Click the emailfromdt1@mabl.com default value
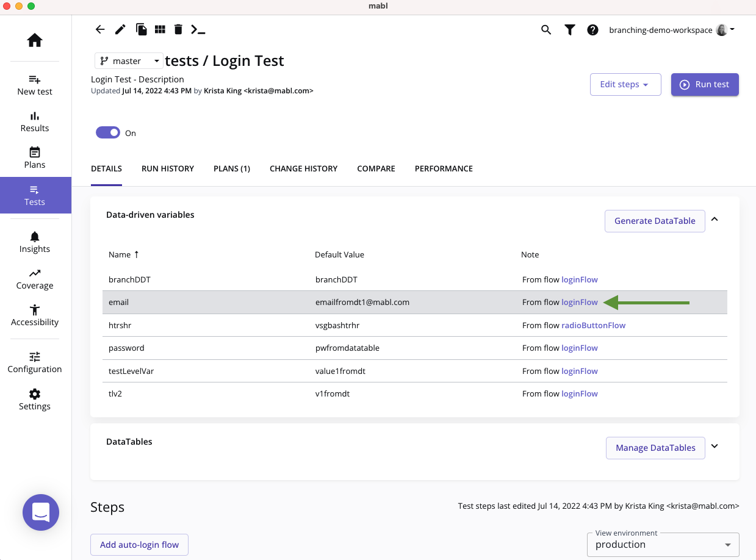Image resolution: width=756 pixels, height=560 pixels. (362, 302)
